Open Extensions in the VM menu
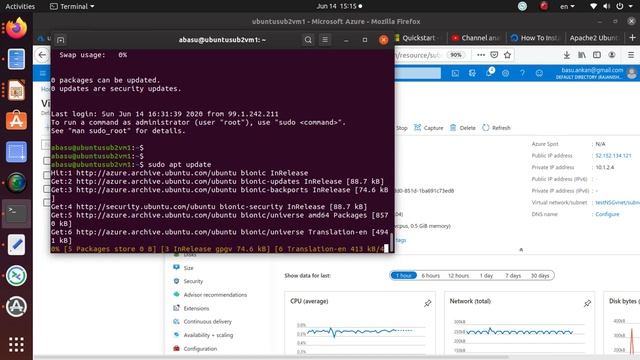This screenshot has width=640, height=360. (x=196, y=308)
